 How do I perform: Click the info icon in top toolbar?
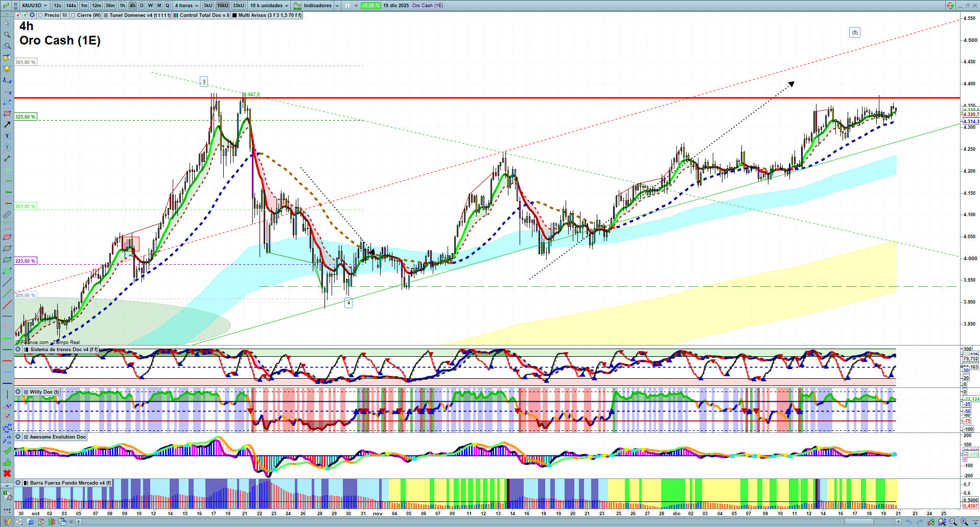(347, 6)
